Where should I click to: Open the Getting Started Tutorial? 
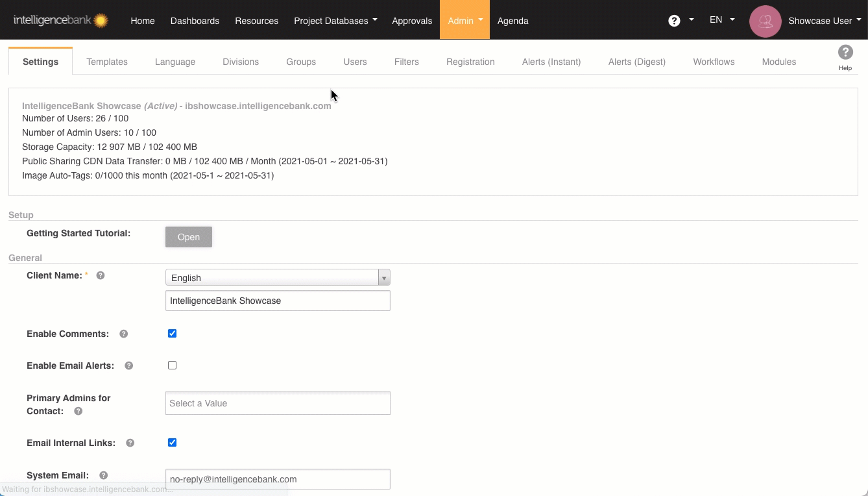coord(189,237)
